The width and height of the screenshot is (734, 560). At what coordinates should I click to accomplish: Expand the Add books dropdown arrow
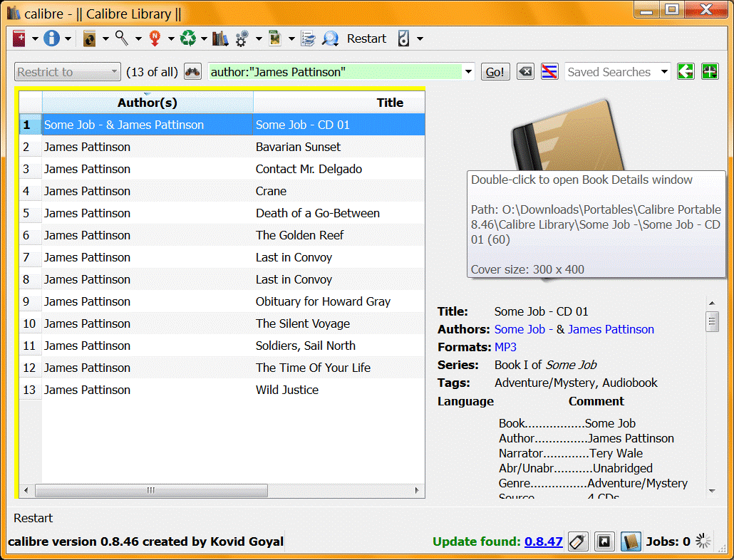click(35, 39)
